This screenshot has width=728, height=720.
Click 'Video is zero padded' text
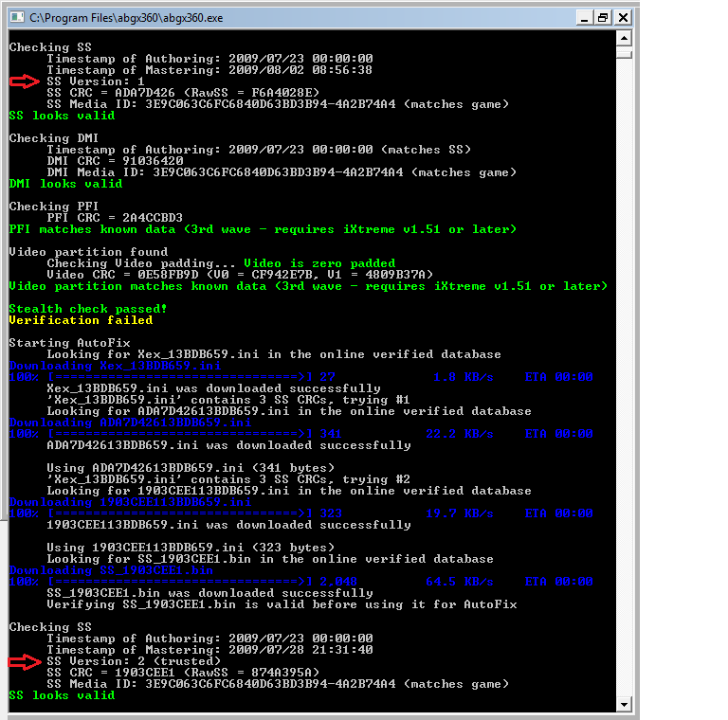tap(319, 263)
